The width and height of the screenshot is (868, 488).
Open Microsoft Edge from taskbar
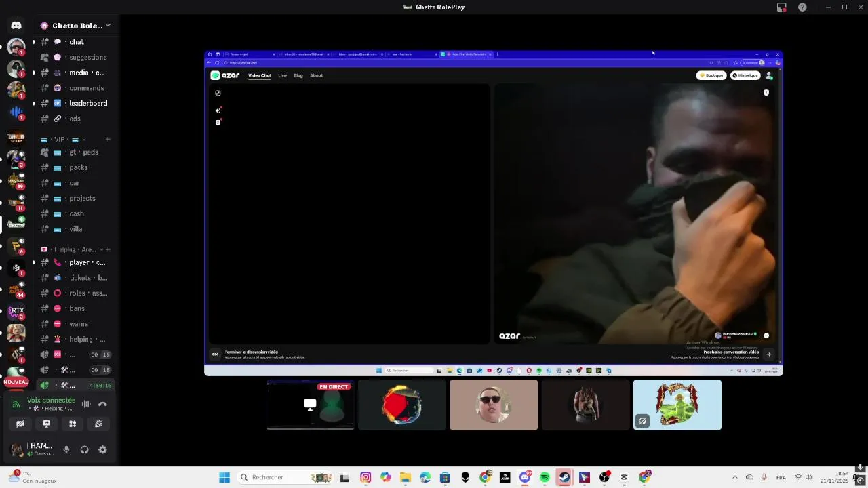425,477
